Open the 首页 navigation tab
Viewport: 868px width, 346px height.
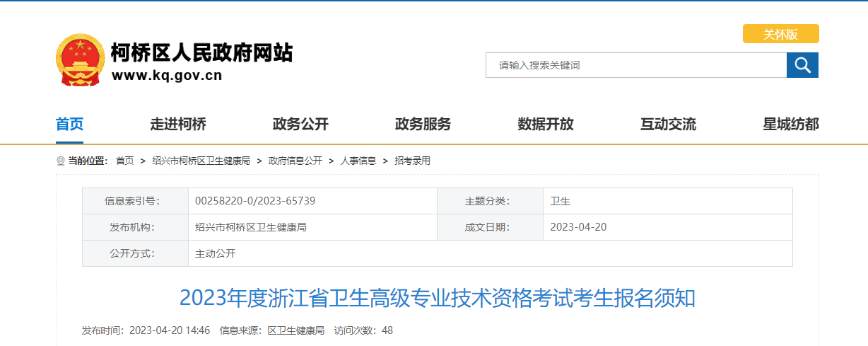click(x=69, y=125)
